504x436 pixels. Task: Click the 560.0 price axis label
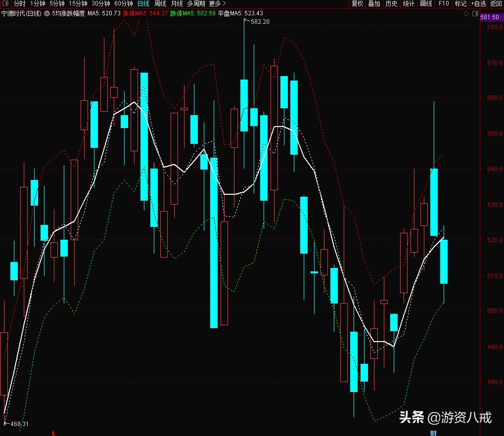(495, 98)
